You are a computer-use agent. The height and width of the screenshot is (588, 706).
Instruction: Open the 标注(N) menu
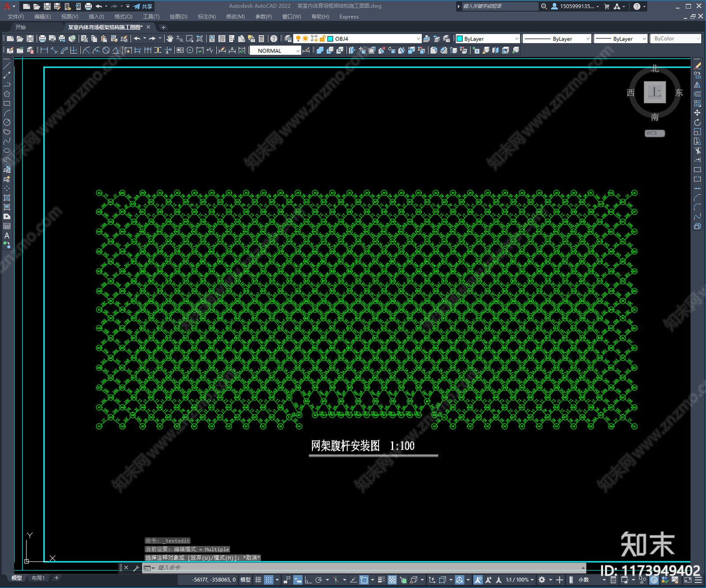click(x=207, y=17)
